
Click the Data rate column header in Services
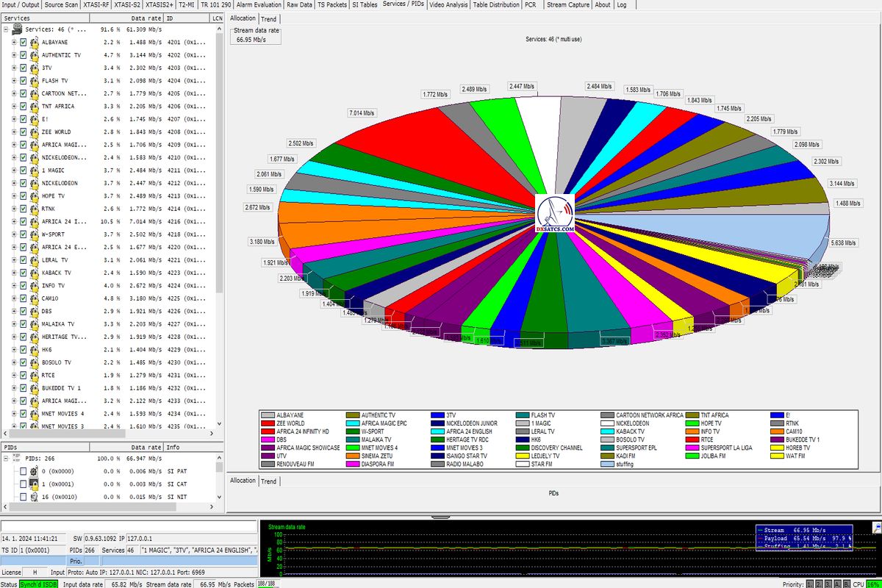(x=148, y=17)
